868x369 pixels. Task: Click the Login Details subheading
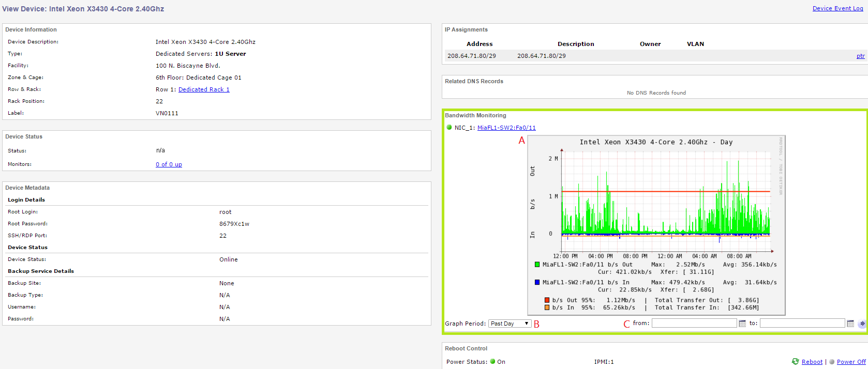tap(26, 200)
